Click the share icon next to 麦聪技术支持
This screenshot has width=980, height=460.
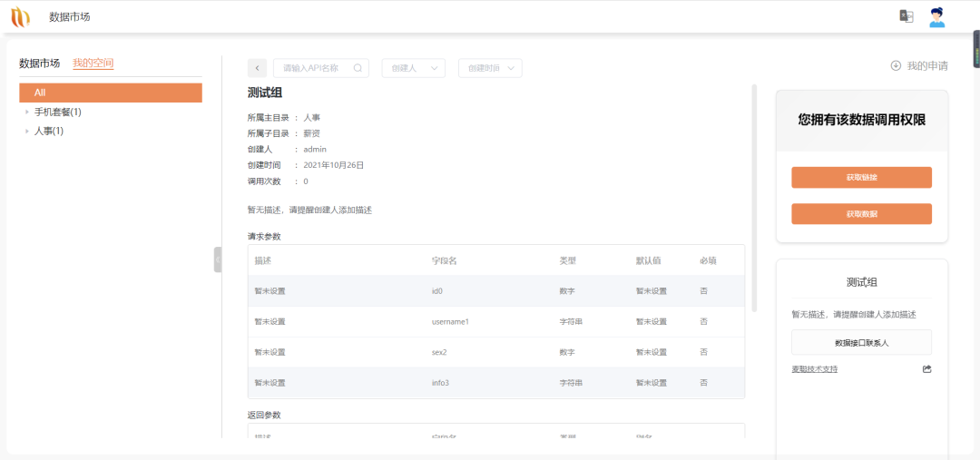click(926, 368)
